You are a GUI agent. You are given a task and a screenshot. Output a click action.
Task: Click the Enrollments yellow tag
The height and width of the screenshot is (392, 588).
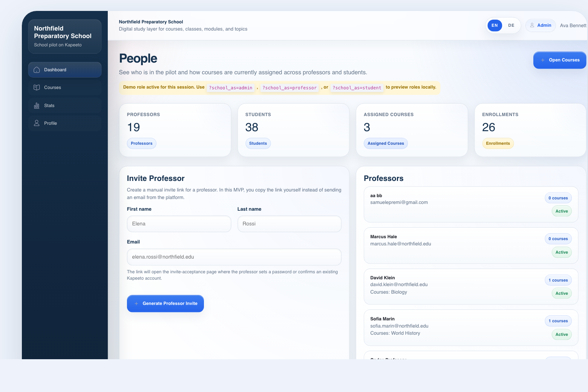[498, 144]
